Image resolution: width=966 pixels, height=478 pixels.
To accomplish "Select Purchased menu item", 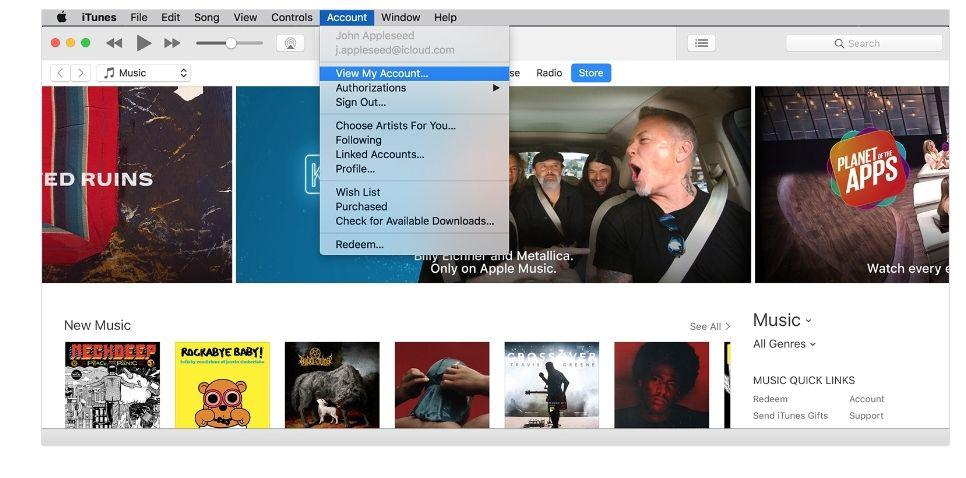I will point(415,207).
